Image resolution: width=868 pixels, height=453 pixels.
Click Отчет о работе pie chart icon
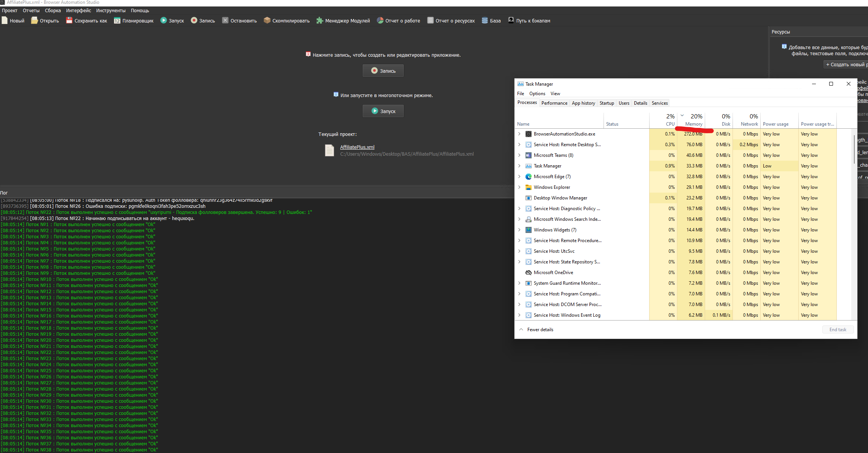pos(380,21)
